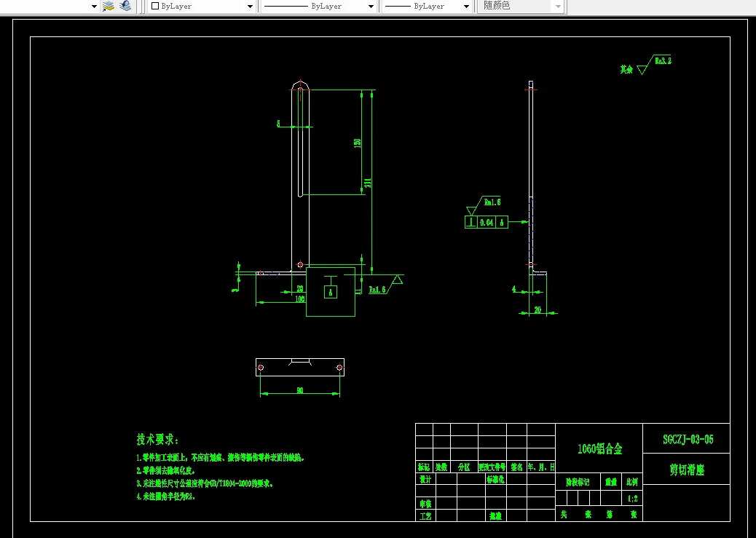Image resolution: width=756 pixels, height=538 pixels.
Task: Select requirement line 2 零件须去除氧化皮
Action: (x=166, y=470)
